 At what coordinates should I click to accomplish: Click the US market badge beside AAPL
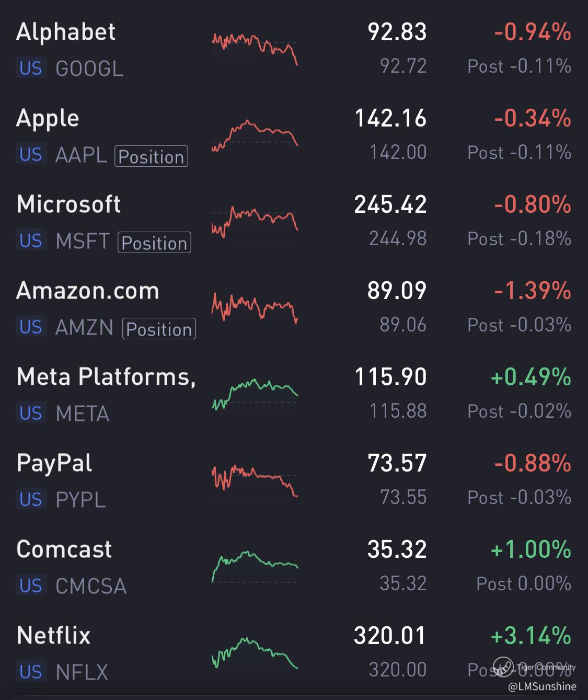point(31,154)
